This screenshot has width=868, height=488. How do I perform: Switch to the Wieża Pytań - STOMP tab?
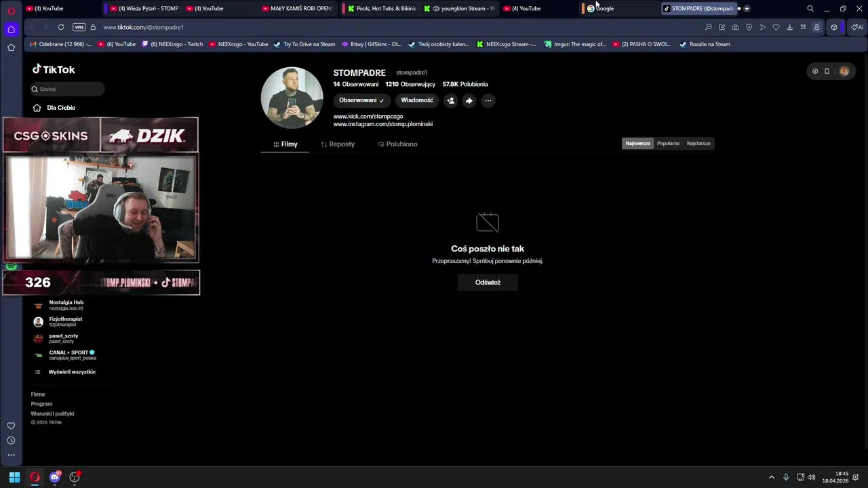coord(144,9)
